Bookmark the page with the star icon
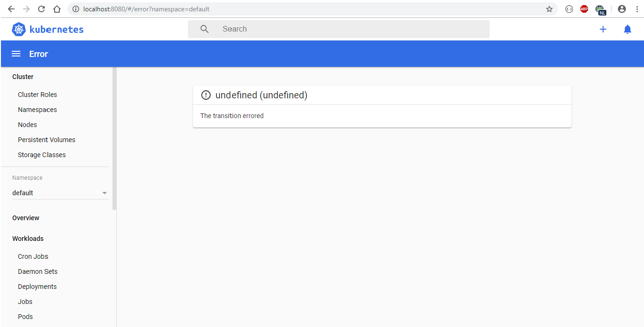 pyautogui.click(x=549, y=8)
